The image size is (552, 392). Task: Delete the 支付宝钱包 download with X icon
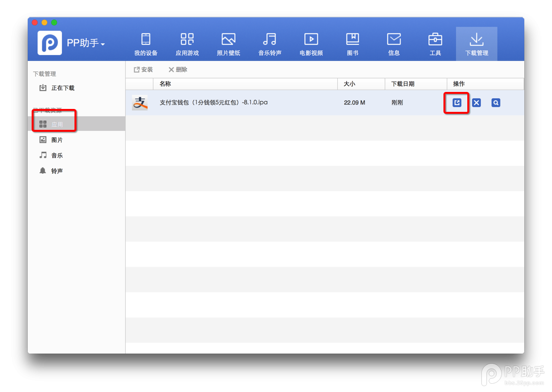(477, 103)
